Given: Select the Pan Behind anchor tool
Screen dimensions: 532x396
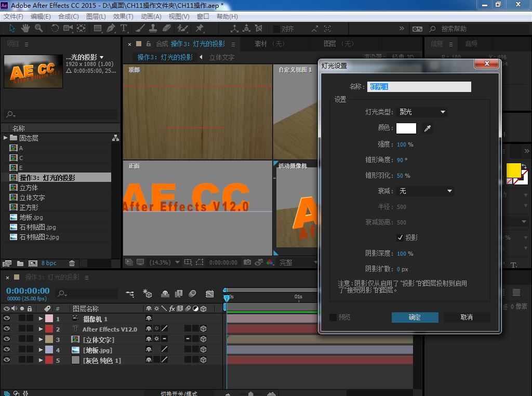Looking at the screenshot, I should pyautogui.click(x=81, y=29).
